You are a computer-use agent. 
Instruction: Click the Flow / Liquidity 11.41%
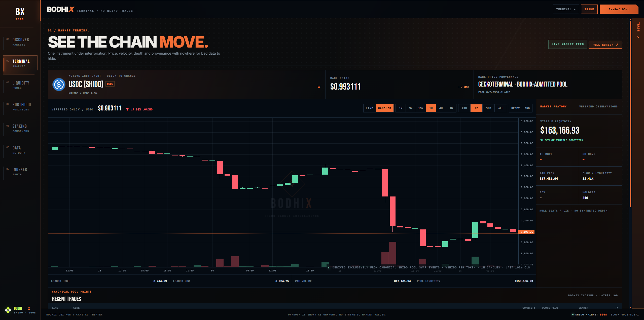tap(588, 179)
